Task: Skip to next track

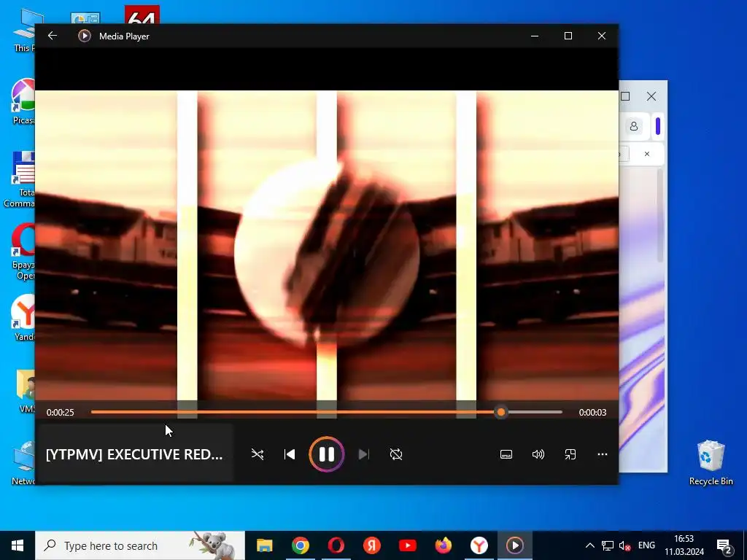Action: coord(363,454)
